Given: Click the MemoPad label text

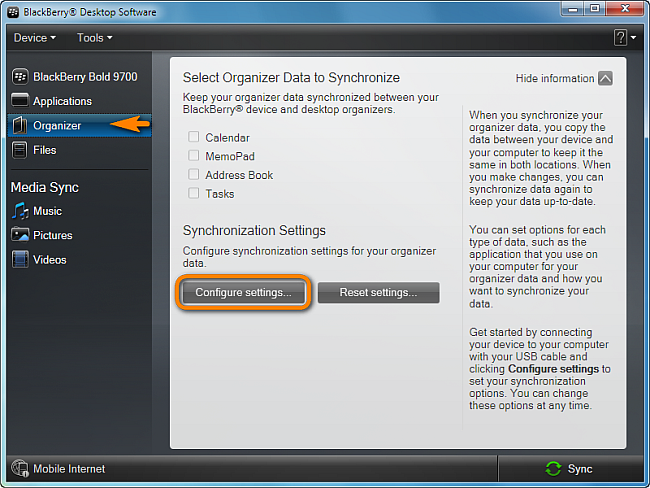Looking at the screenshot, I should point(230,156).
